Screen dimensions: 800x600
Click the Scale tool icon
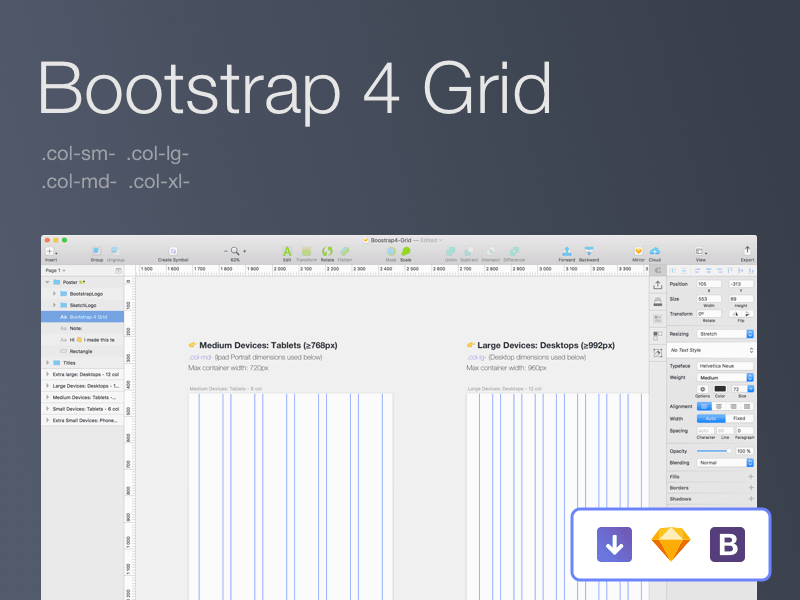[404, 250]
